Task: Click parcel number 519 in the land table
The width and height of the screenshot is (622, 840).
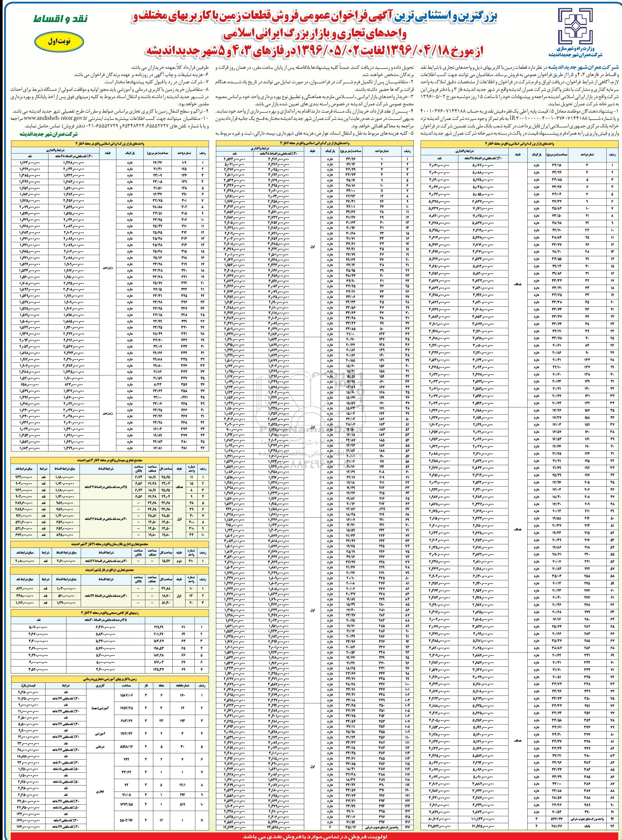Action: [182, 805]
